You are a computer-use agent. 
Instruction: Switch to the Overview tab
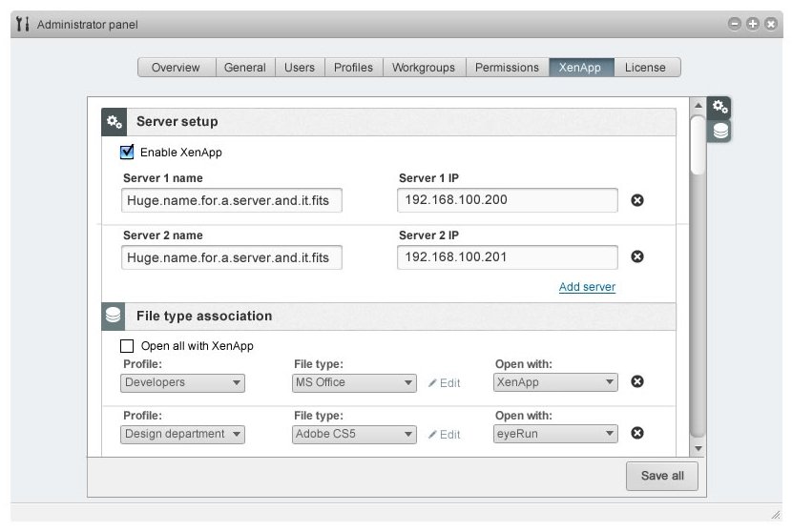pyautogui.click(x=177, y=67)
